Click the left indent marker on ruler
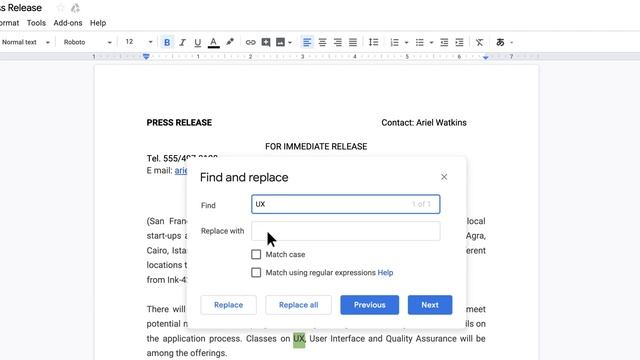Screen dimensions: 640x360 (x=146, y=57)
